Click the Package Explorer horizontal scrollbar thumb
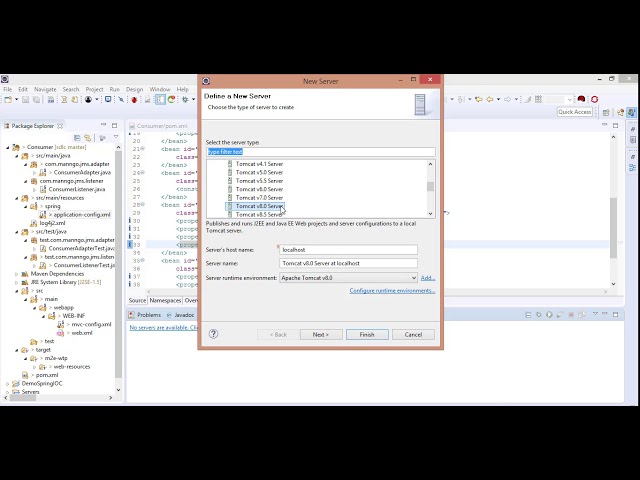Image resolution: width=640 pixels, height=480 pixels. point(22,398)
